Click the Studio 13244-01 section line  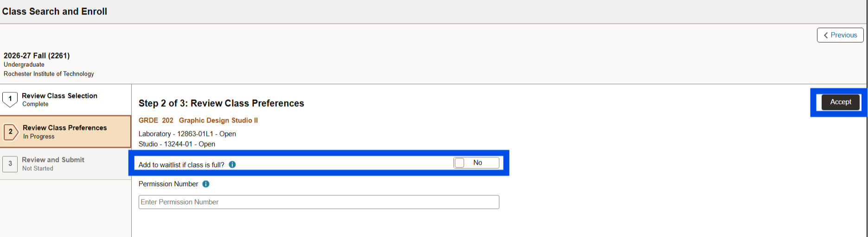click(177, 144)
